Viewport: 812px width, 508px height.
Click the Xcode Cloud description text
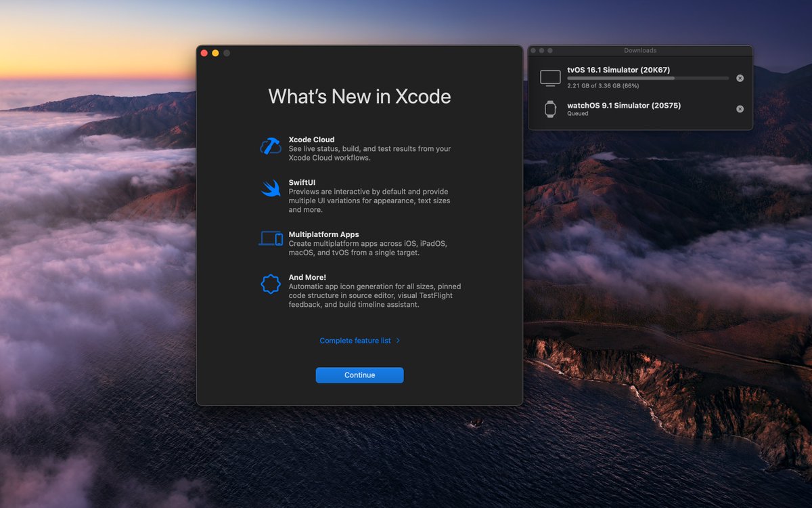tap(369, 153)
